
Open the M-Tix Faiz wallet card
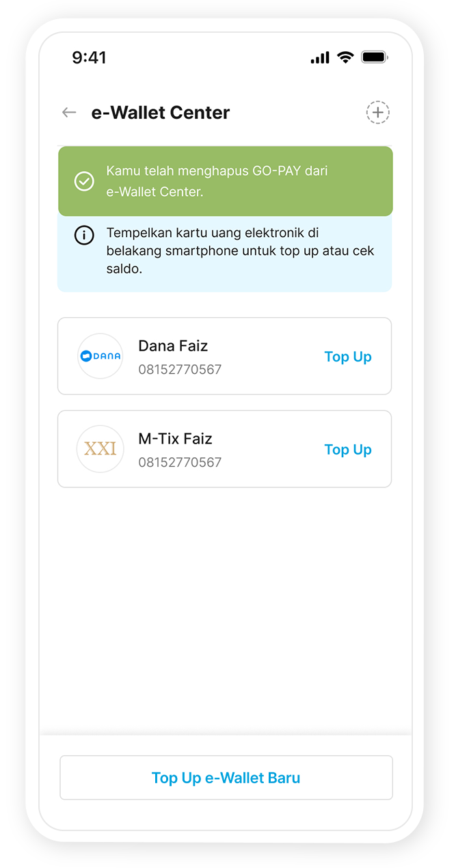click(x=226, y=449)
